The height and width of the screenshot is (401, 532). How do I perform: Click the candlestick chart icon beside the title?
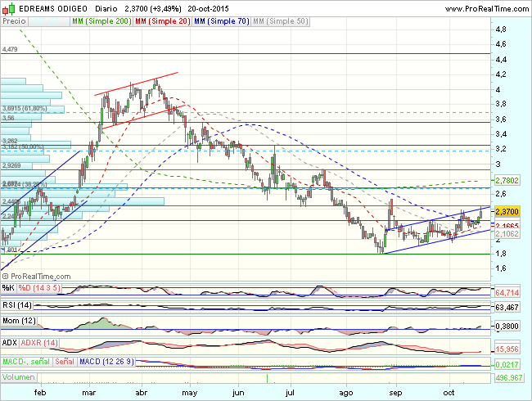tap(9, 8)
